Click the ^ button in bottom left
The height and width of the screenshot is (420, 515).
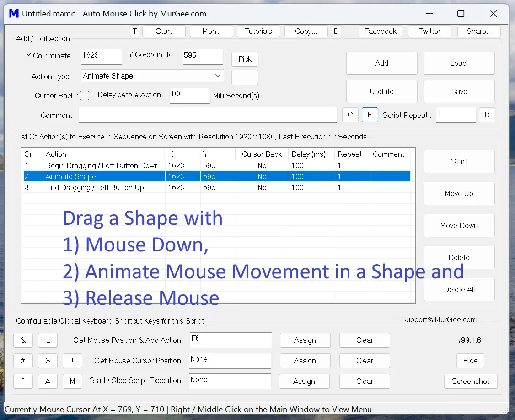point(23,381)
